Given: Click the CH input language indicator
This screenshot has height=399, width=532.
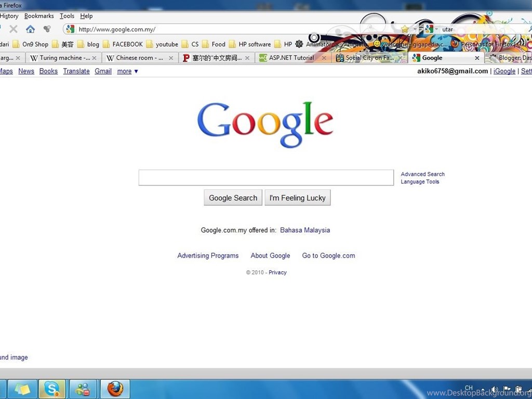Looking at the screenshot, I should pyautogui.click(x=469, y=388).
